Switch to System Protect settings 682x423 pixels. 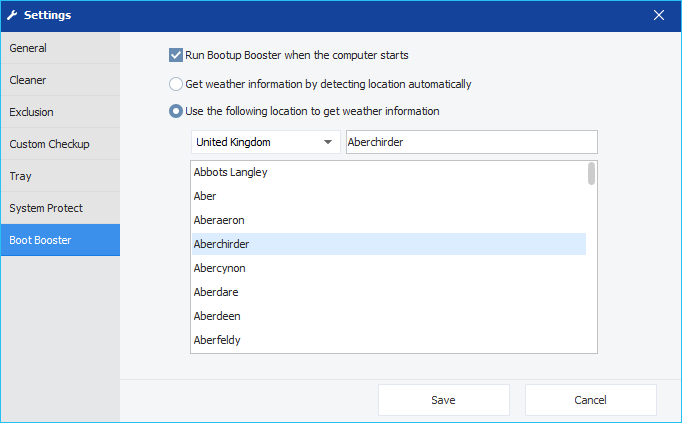60,208
